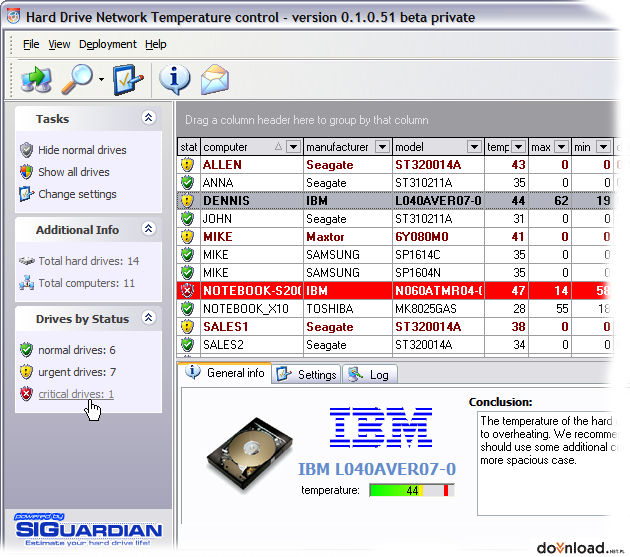
Task: Click the blue info bubble toolbar icon
Action: click(x=174, y=79)
